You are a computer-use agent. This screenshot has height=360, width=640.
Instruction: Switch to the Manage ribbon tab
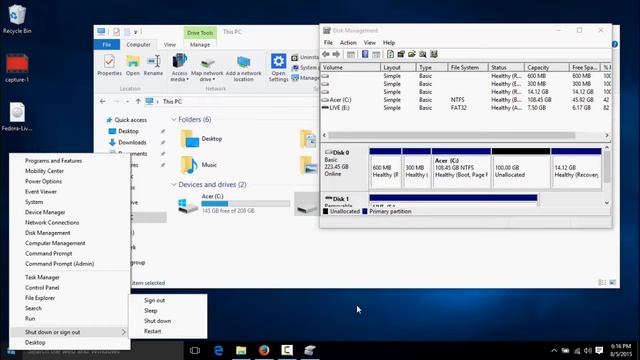click(200, 44)
